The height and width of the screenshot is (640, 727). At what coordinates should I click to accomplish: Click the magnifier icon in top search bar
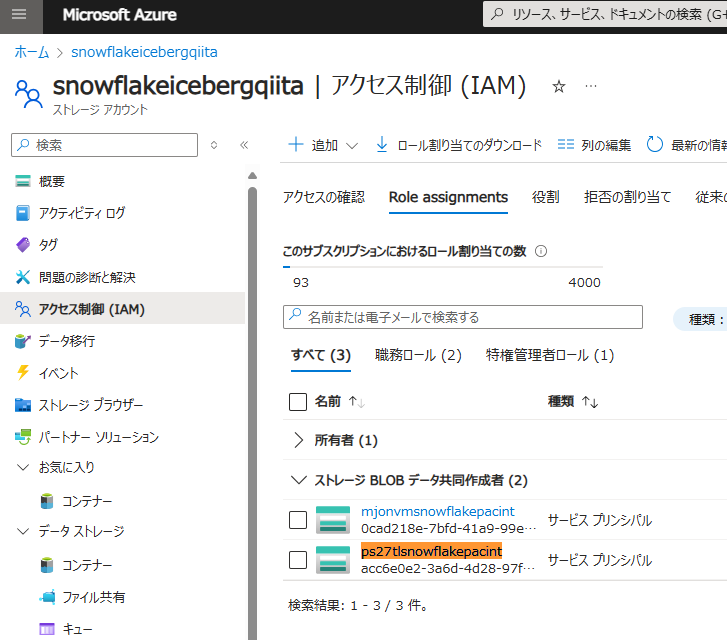497,14
